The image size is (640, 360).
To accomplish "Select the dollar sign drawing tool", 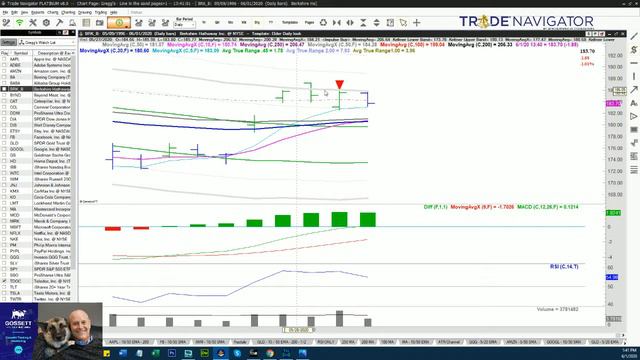I will point(634,50).
